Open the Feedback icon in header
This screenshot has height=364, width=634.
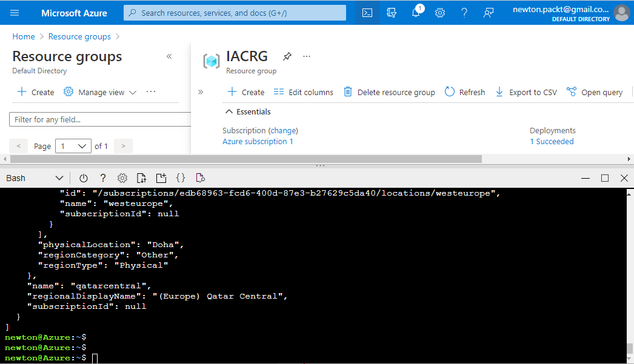[x=489, y=13]
